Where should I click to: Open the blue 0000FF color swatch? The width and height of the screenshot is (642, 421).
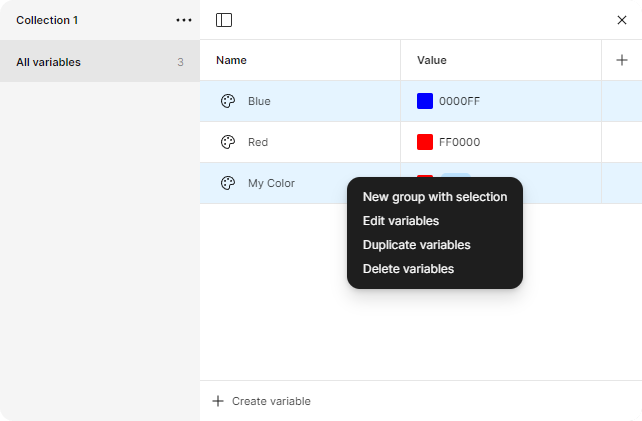tap(425, 101)
